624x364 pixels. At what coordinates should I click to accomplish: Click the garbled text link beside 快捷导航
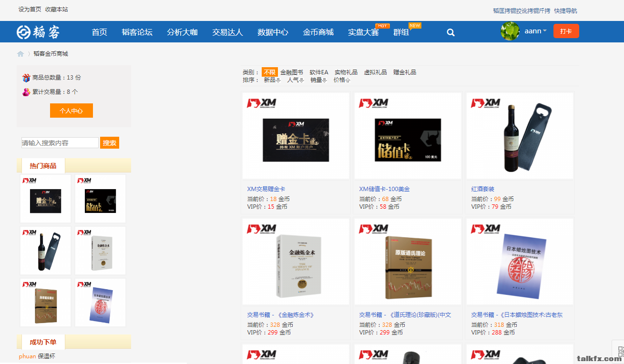[522, 10]
